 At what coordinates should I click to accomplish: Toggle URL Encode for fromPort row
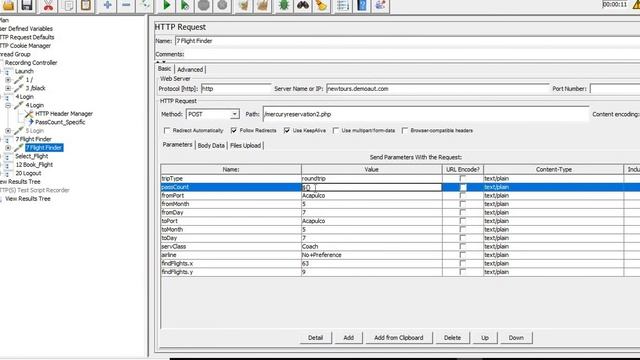coord(462,196)
